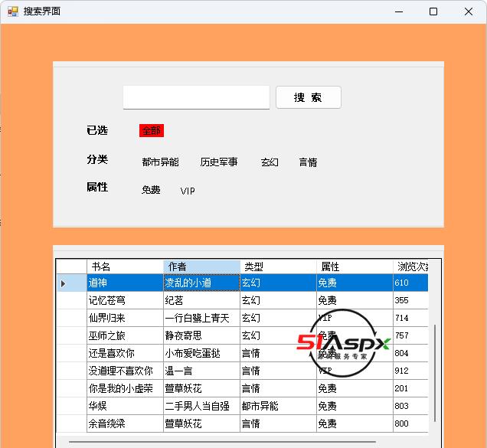Viewport: 487px width, 448px height.
Task: Click the horizontal scrollbar below the table
Action: [x=222, y=442]
